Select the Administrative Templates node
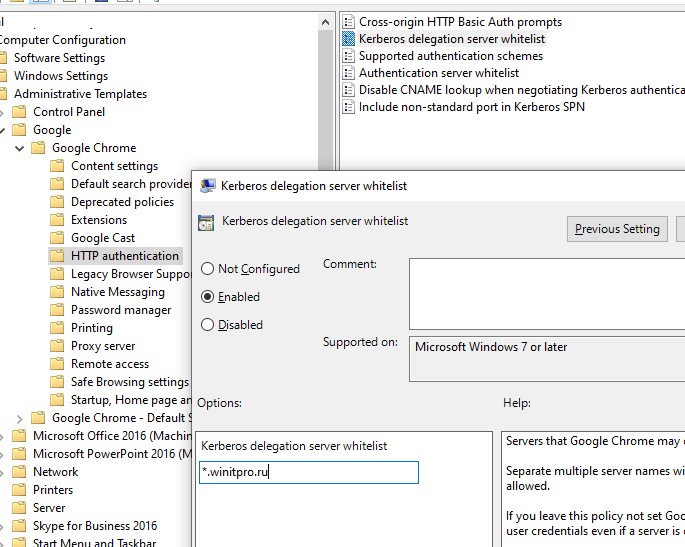 [80, 94]
